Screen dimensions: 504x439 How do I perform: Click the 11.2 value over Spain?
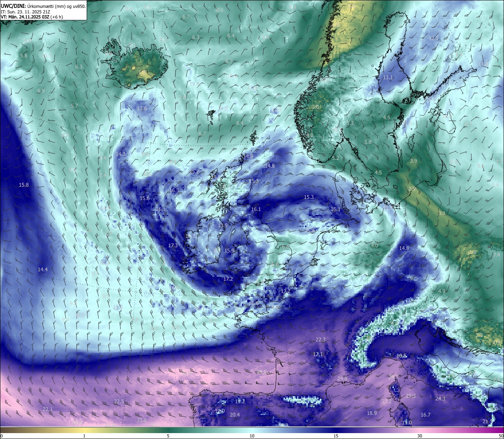pyautogui.click(x=240, y=401)
